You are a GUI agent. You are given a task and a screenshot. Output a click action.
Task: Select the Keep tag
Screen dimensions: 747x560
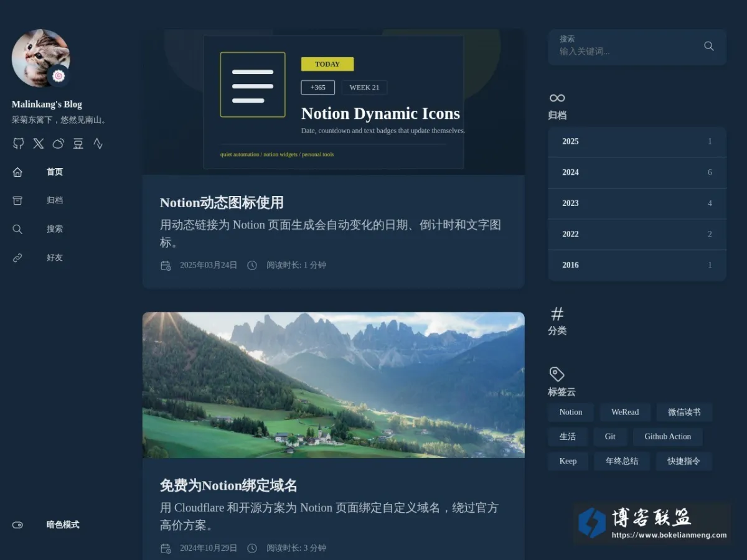coord(568,461)
